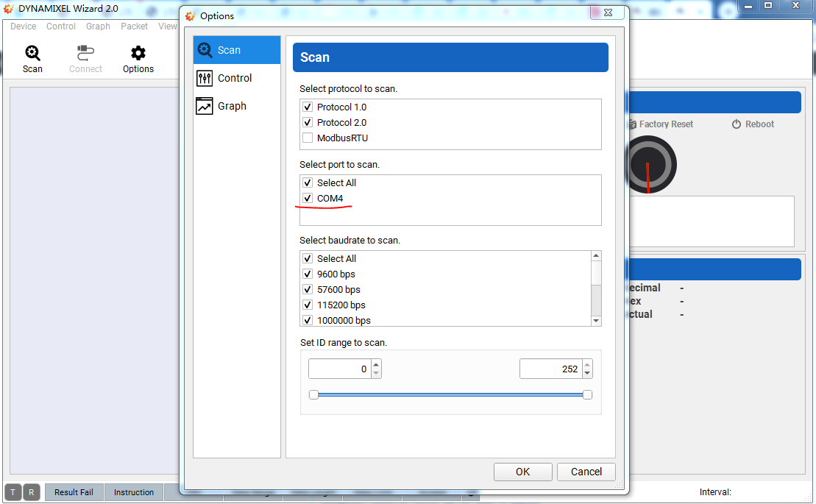Select the Control sliders icon in sidebar
The width and height of the screenshot is (816, 504).
[x=205, y=78]
